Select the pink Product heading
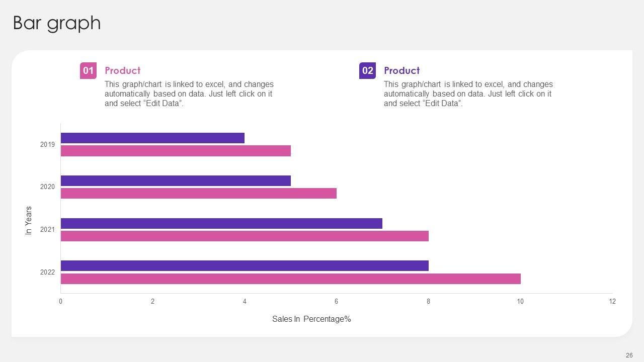This screenshot has width=644, height=362. (x=122, y=70)
